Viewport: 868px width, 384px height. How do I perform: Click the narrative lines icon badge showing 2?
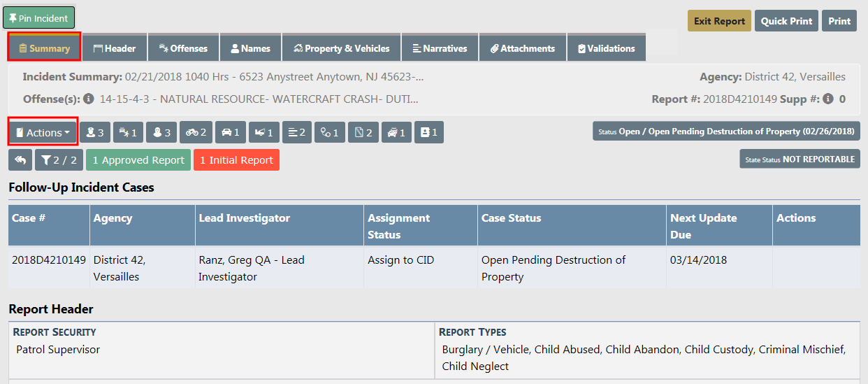[x=298, y=132]
